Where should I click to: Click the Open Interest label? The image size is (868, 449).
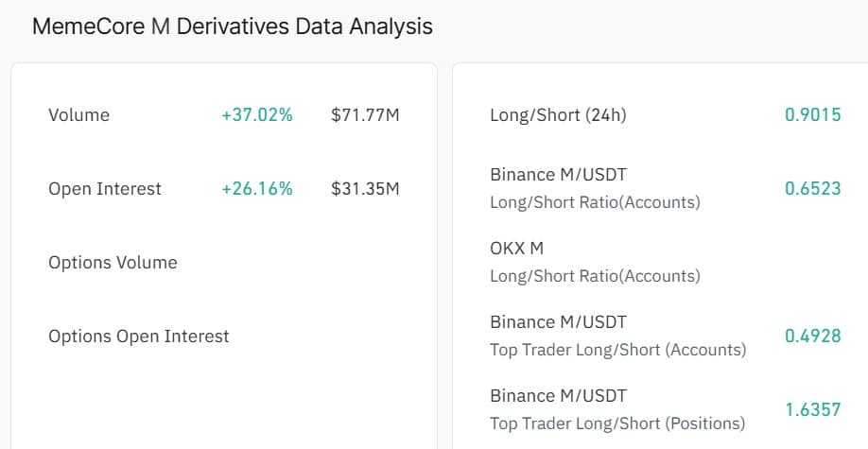coord(105,189)
